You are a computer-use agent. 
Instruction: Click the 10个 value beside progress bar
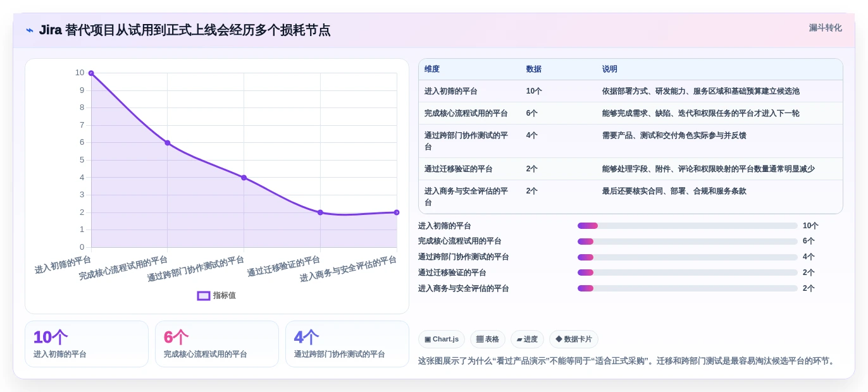810,226
